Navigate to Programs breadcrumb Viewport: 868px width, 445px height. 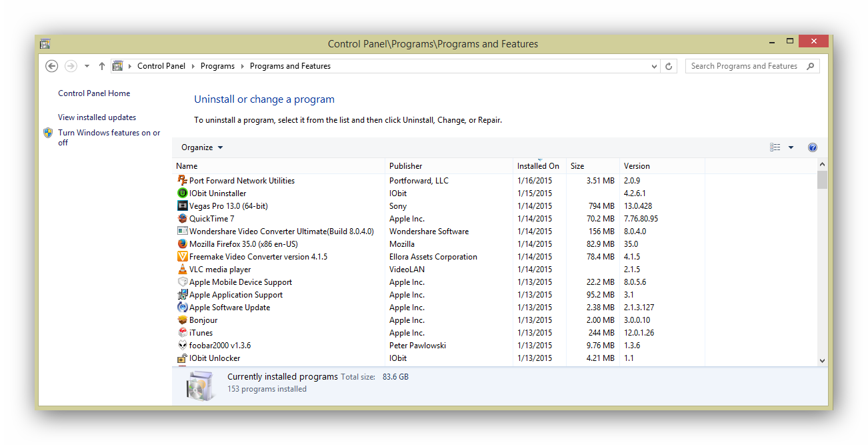pos(217,66)
